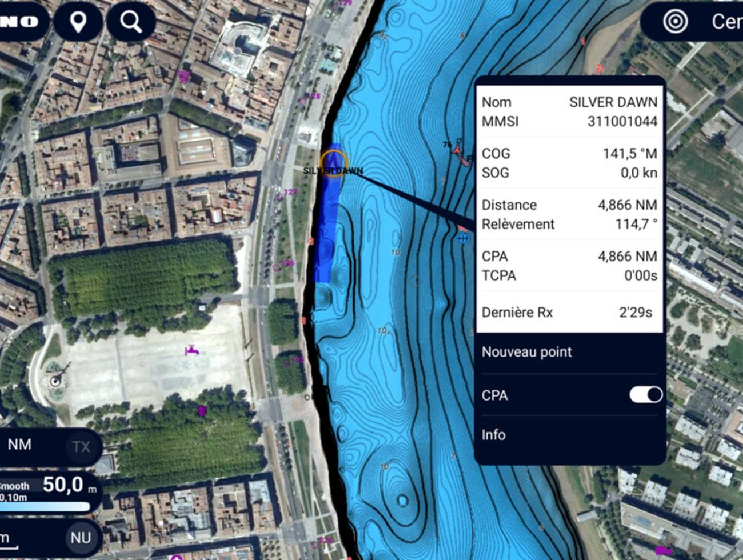Disable the CPA toggle switch
The image size is (743, 560).
point(646,395)
